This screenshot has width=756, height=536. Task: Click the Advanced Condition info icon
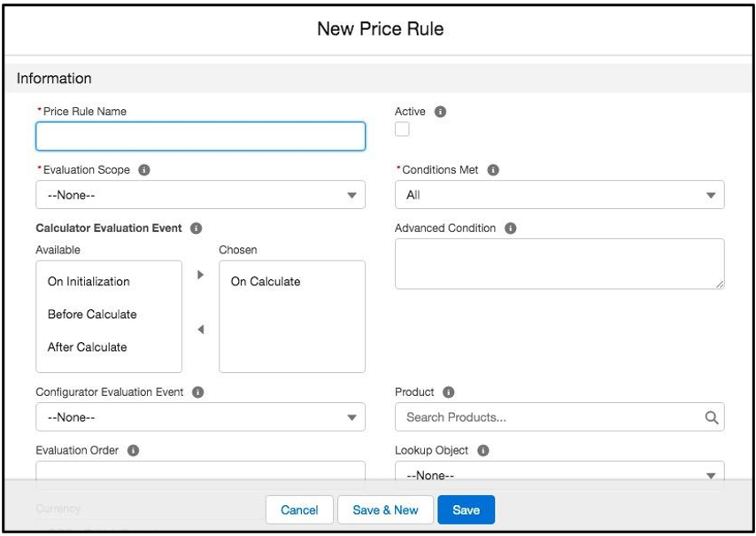(511, 228)
